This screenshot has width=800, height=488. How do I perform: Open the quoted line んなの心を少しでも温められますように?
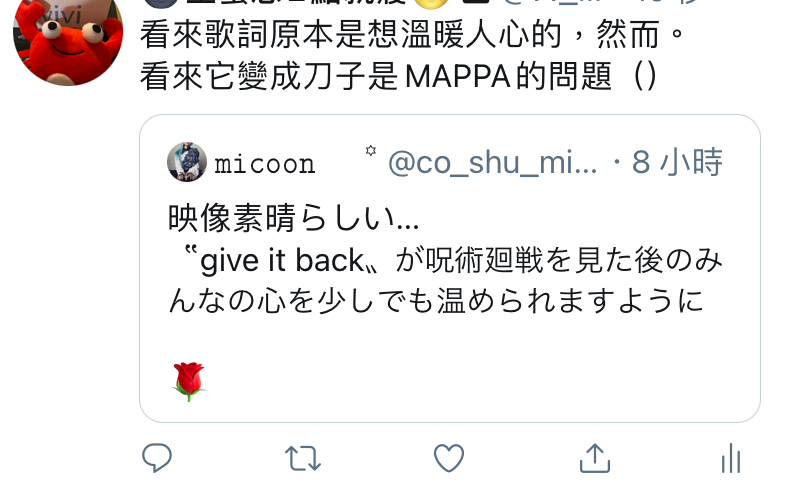point(436,301)
